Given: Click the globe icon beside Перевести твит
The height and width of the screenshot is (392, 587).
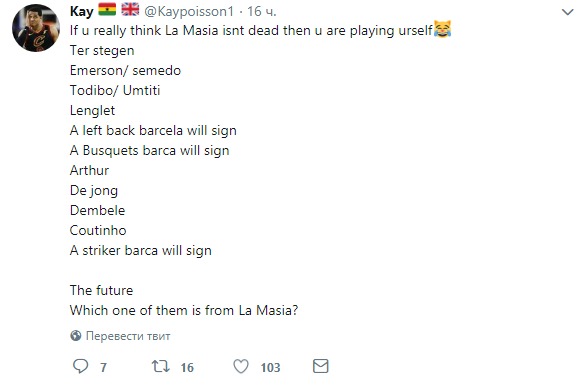Looking at the screenshot, I should (76, 335).
